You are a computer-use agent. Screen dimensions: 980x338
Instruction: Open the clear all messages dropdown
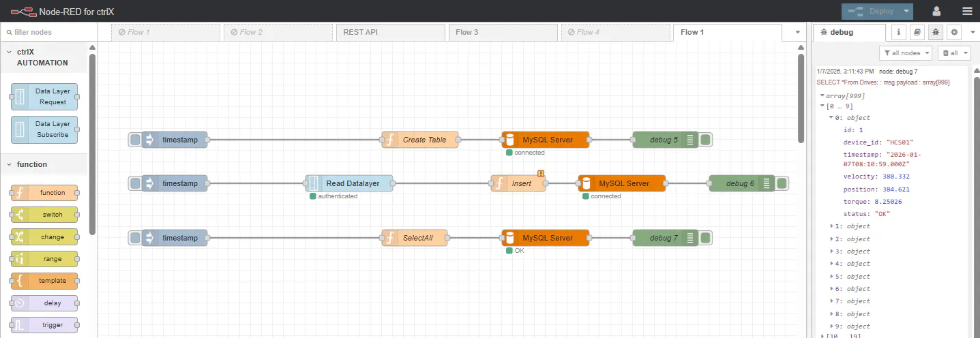[x=954, y=52]
